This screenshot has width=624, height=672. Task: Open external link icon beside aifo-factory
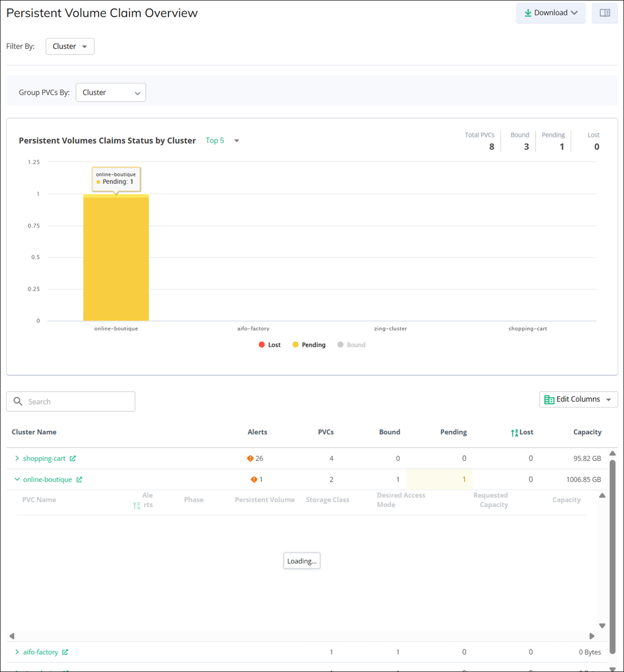coord(65,652)
